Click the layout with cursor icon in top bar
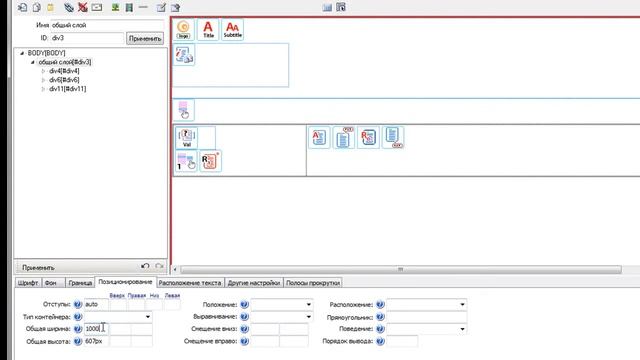This screenshot has height=360, width=640. [341, 7]
